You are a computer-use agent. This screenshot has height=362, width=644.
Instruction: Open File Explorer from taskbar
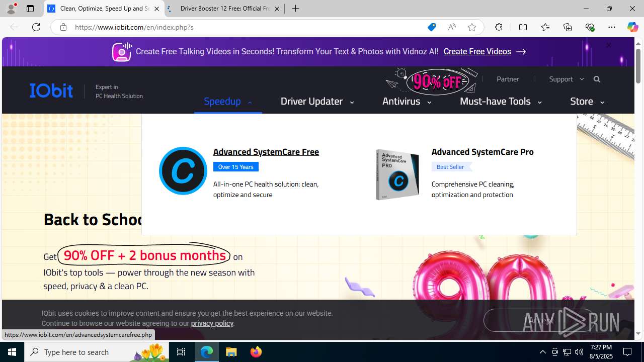231,352
